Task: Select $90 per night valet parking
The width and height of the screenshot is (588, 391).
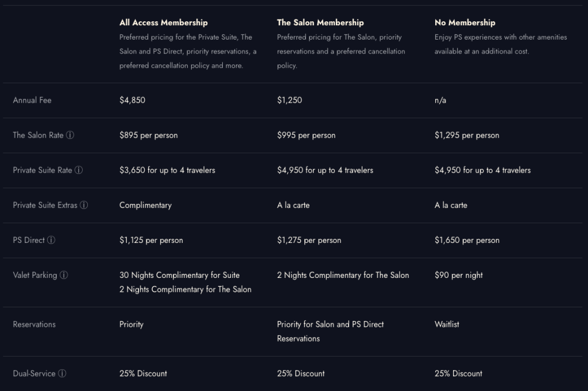Action: click(x=459, y=275)
